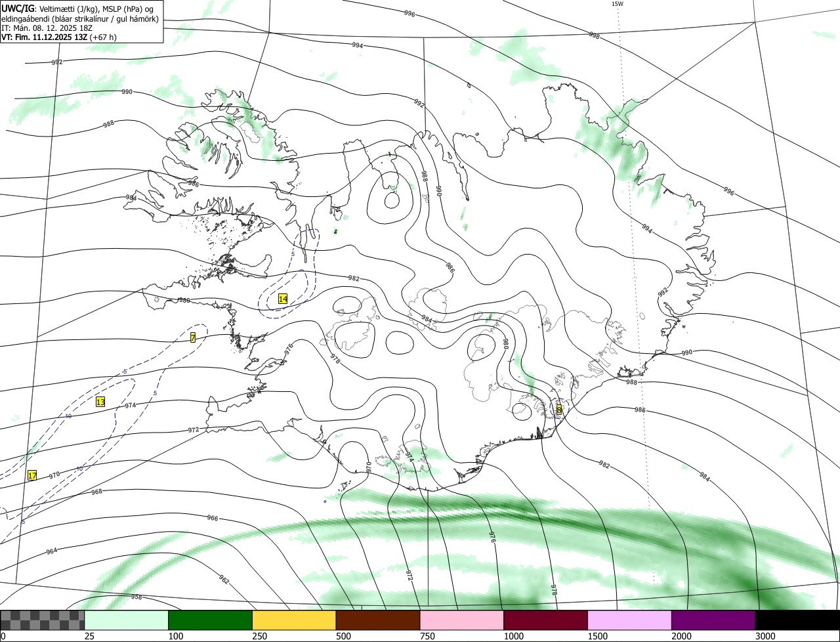Click the yellow lightning maximum marker 7
The image size is (840, 642).
click(193, 337)
